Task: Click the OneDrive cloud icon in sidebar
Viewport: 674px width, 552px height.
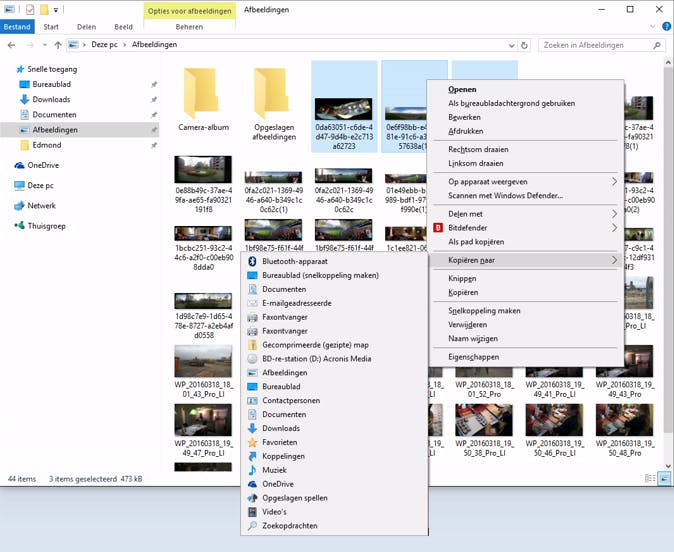Action: [x=19, y=165]
